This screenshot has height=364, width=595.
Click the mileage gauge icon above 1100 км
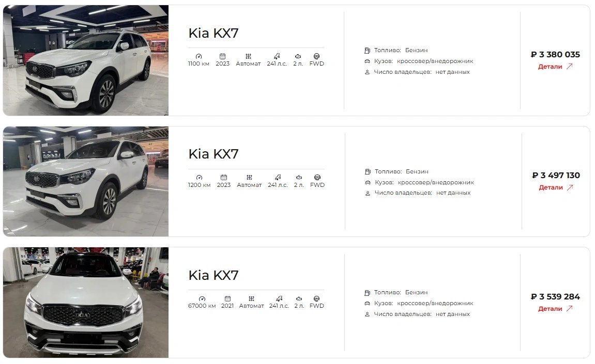click(199, 56)
